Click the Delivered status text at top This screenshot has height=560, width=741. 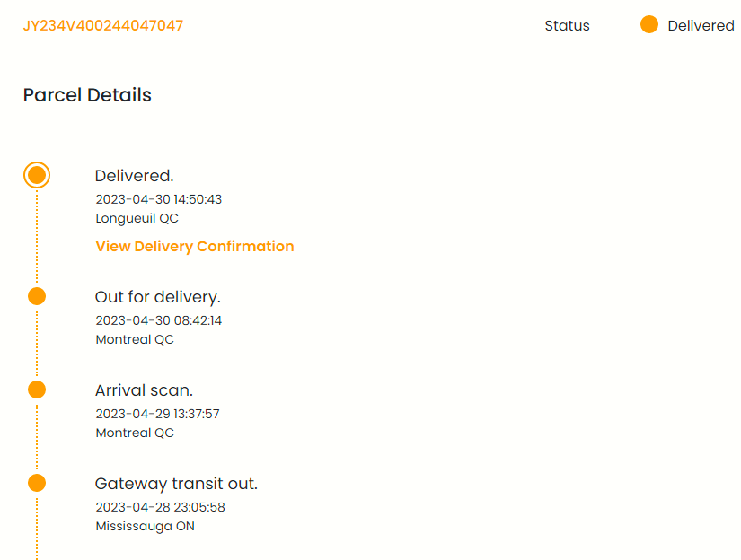(x=701, y=25)
